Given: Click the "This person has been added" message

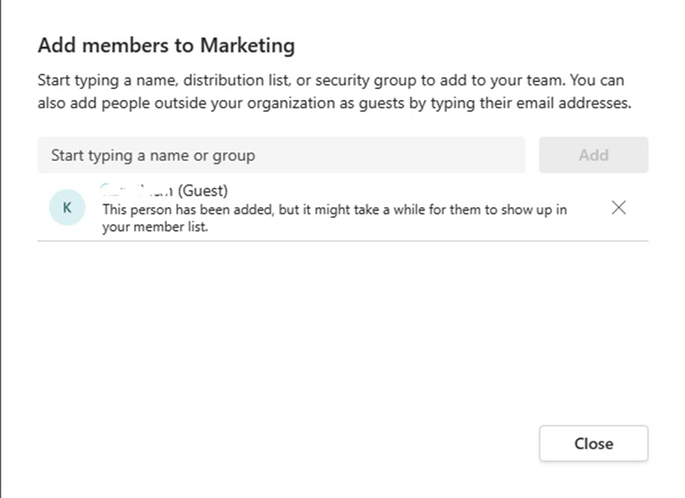Looking at the screenshot, I should coord(200,209).
